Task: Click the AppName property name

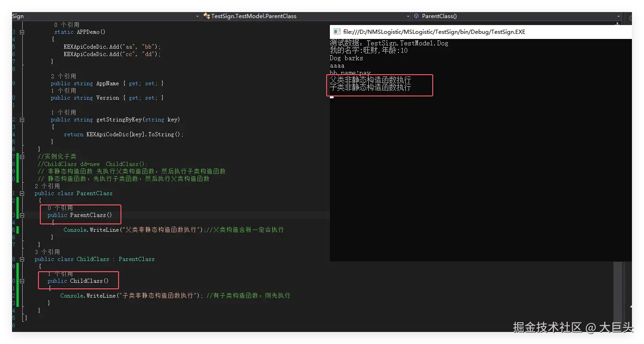Action: coord(107,83)
